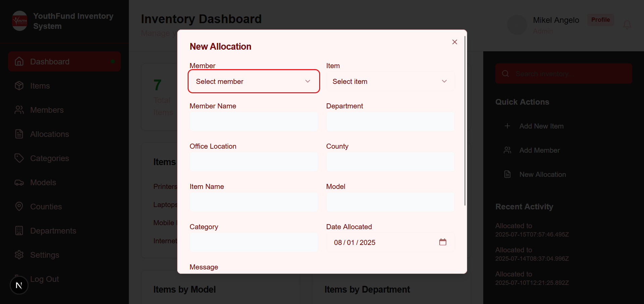Click activity entry 2025-07-14T08:37:04.996Z
The height and width of the screenshot is (304, 644).
[532, 254]
